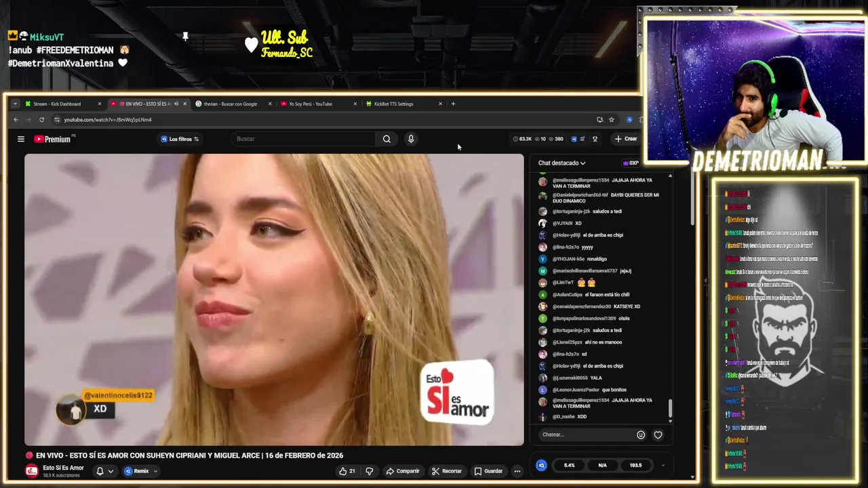Viewport: 868px width, 488px height.
Task: Click the 0XP badge in chat header
Action: click(631, 163)
